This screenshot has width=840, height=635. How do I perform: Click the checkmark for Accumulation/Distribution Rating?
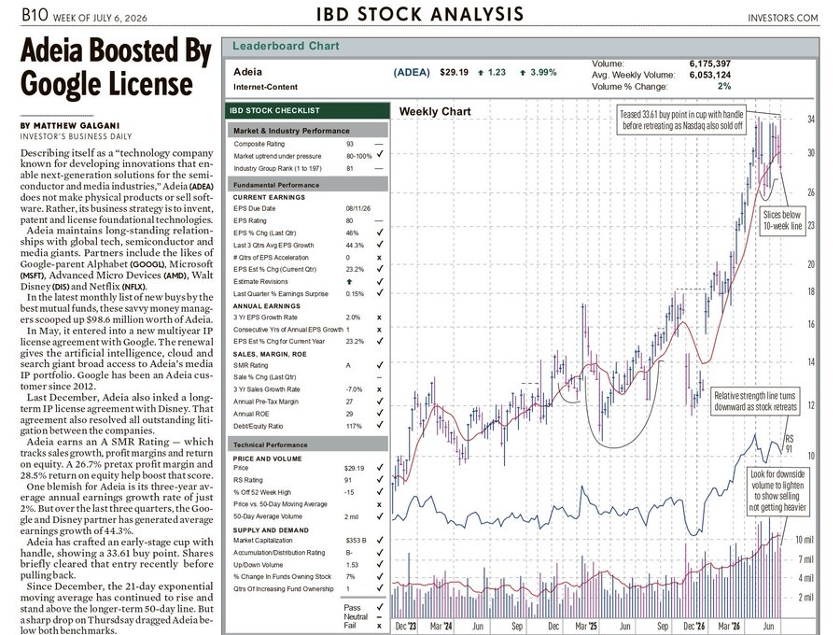point(380,552)
